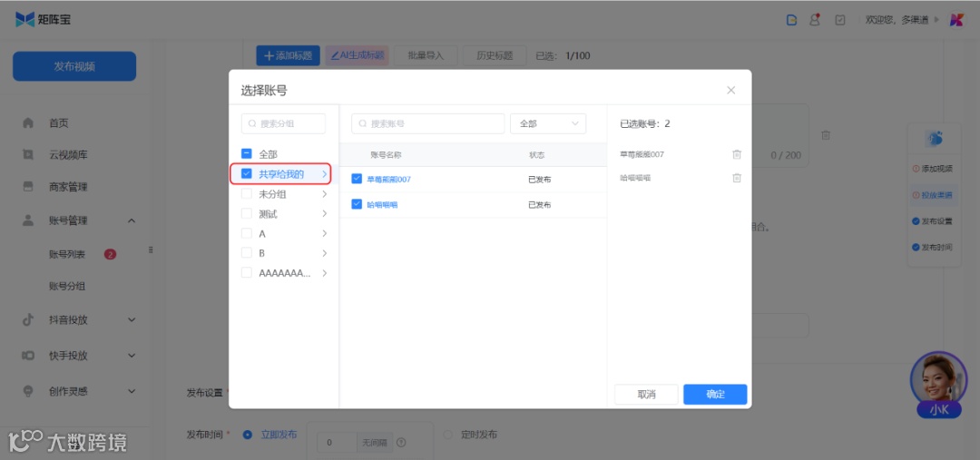The image size is (980, 460).
Task: Open 账号列表 submenu item
Action: (67, 254)
